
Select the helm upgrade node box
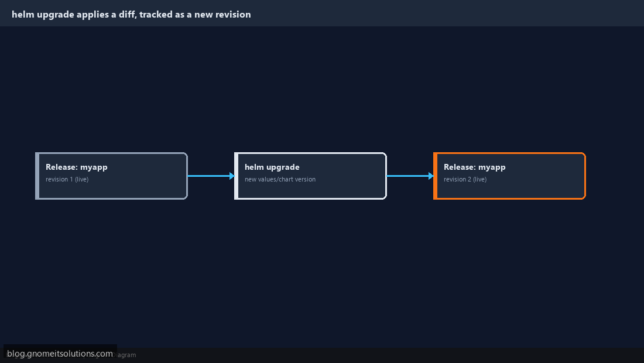tap(310, 176)
